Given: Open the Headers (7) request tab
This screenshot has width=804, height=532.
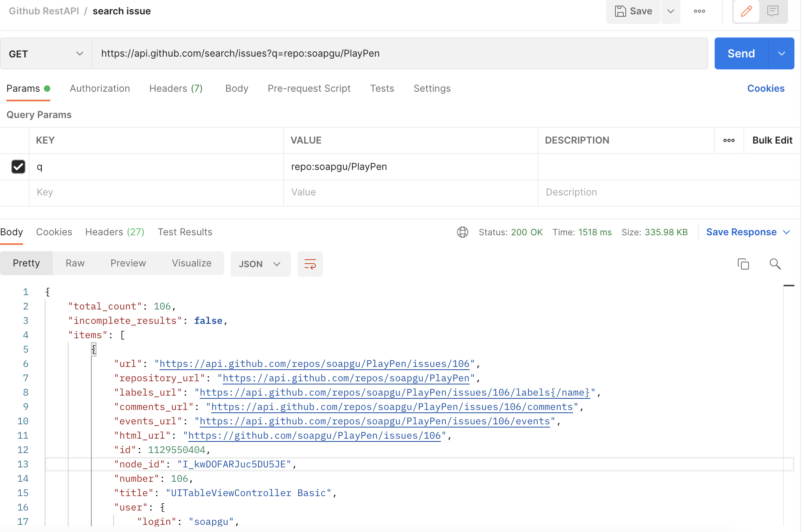Looking at the screenshot, I should (x=176, y=89).
